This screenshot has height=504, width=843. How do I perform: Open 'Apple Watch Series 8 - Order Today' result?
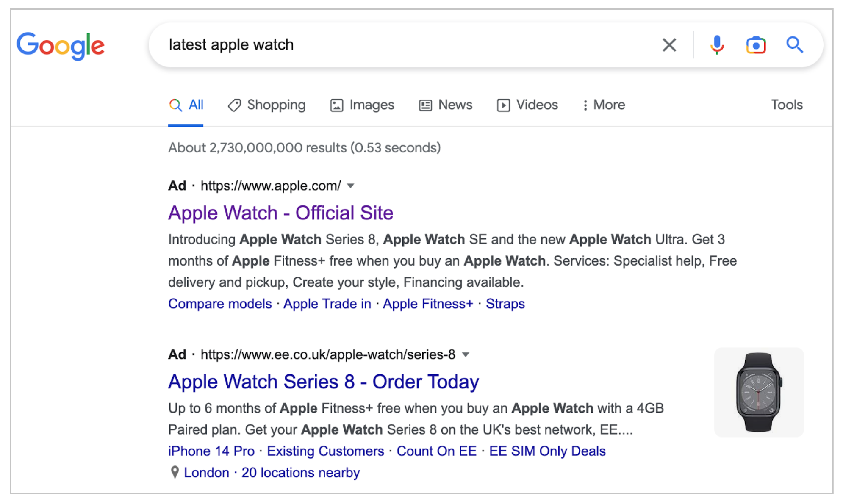pos(324,382)
